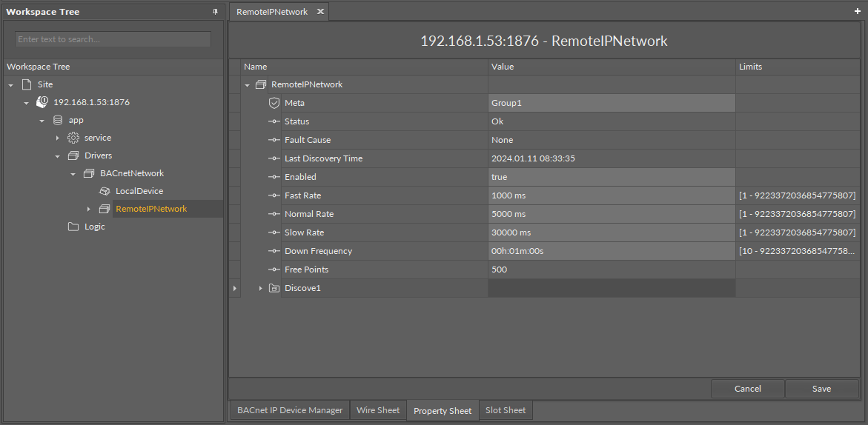Click the Discove1 folder icon
The width and height of the screenshot is (868, 425).
pos(274,288)
